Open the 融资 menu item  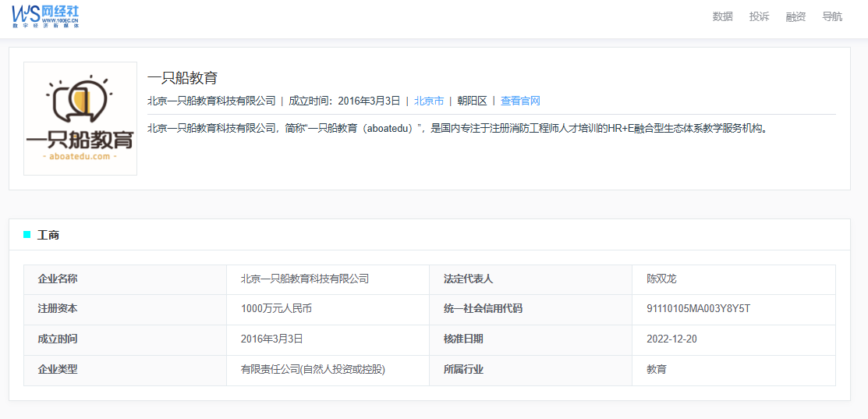click(795, 16)
